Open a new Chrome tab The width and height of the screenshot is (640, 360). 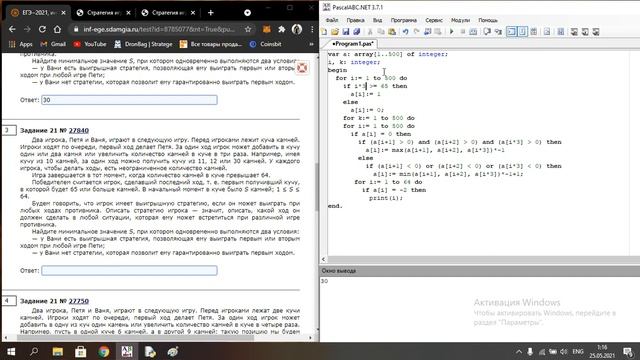(x=211, y=13)
